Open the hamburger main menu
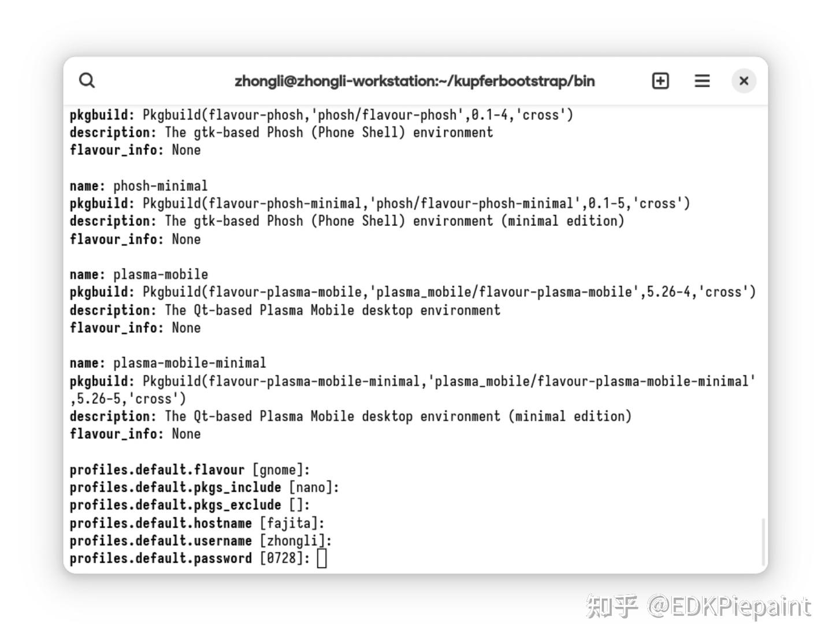Viewport: 832px width, 644px height. [702, 81]
